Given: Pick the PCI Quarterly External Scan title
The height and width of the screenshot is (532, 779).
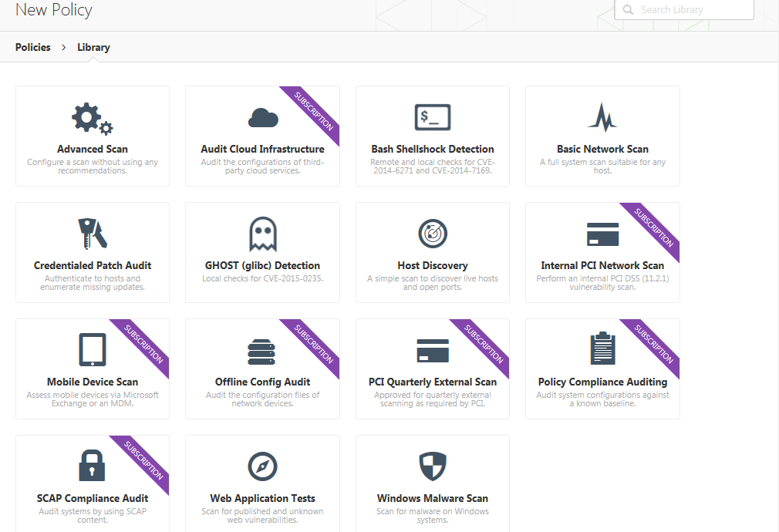Looking at the screenshot, I should point(433,382).
